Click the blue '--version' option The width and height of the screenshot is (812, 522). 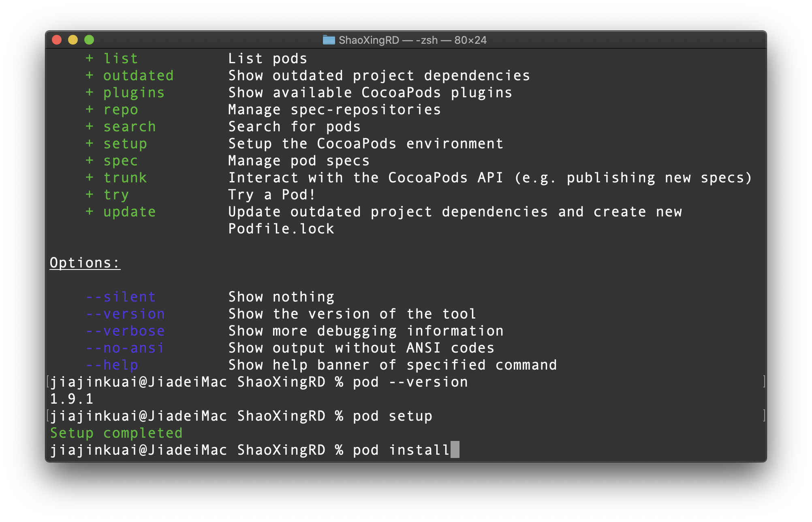(x=125, y=314)
